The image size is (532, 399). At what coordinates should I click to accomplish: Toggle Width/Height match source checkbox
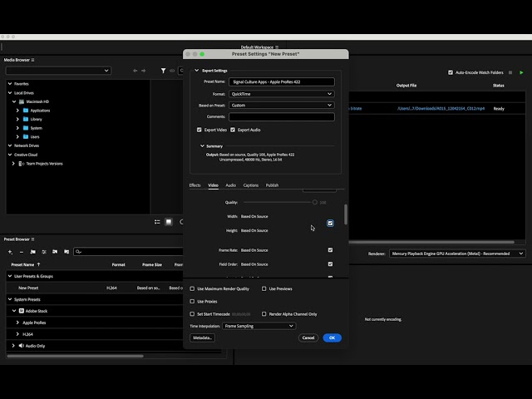point(330,224)
